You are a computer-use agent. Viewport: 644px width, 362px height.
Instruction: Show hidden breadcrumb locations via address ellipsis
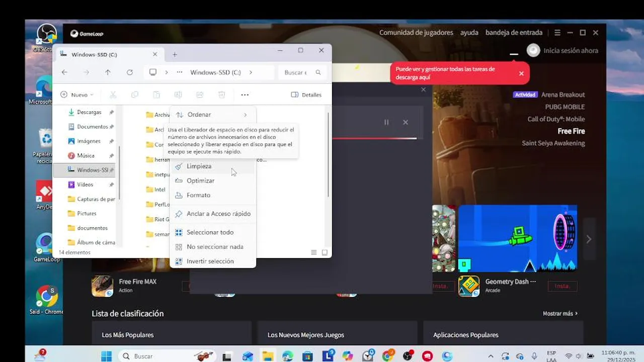[179, 72]
